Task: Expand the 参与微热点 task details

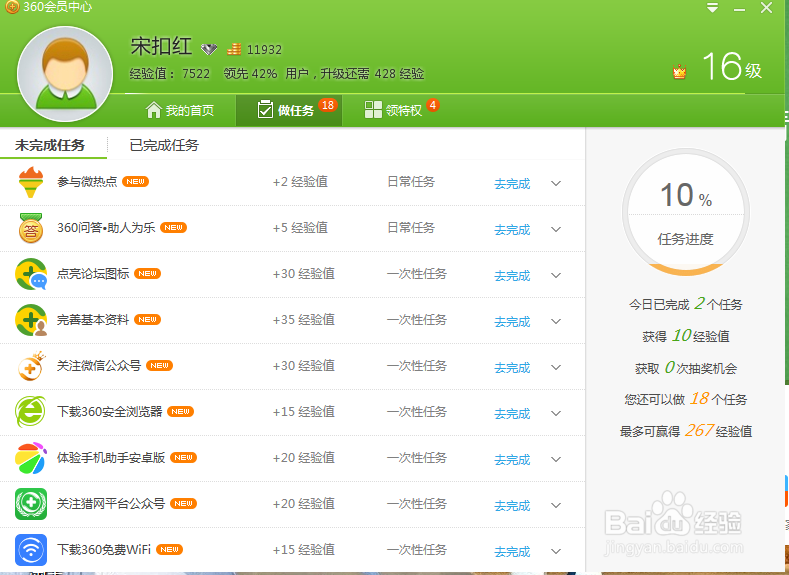Action: click(556, 183)
